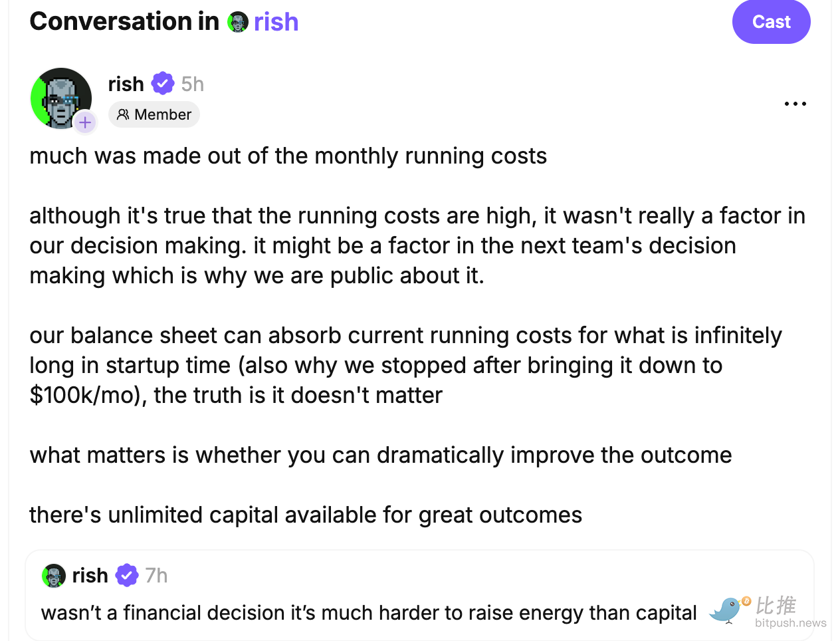Click the purple Cast button
The image size is (840, 641).
point(771,21)
